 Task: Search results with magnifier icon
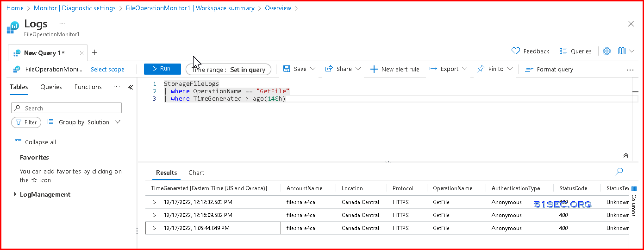click(619, 172)
